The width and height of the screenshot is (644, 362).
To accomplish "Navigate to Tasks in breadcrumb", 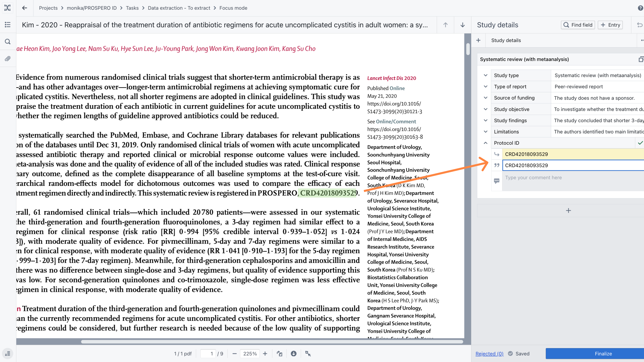I will 132,8.
